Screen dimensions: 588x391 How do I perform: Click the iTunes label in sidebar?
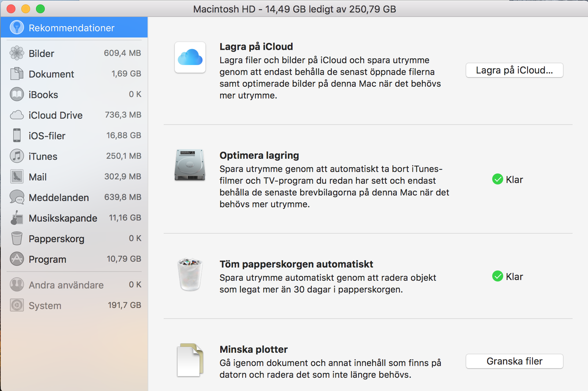(x=43, y=157)
